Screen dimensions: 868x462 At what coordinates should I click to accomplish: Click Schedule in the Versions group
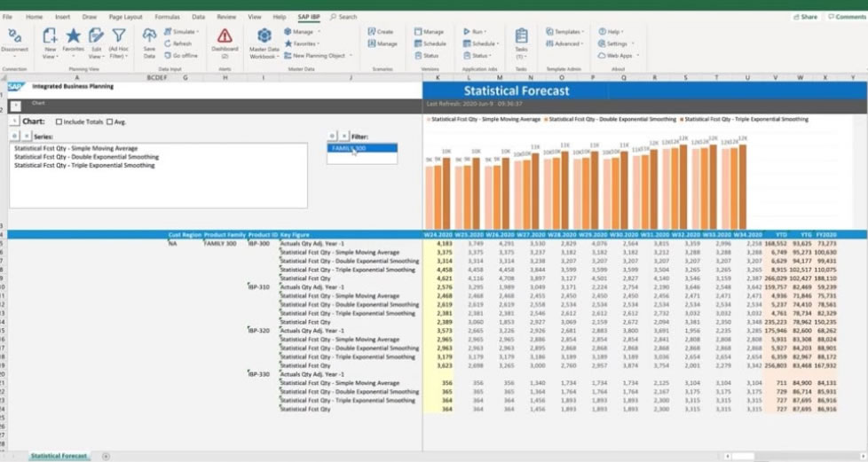click(x=430, y=43)
